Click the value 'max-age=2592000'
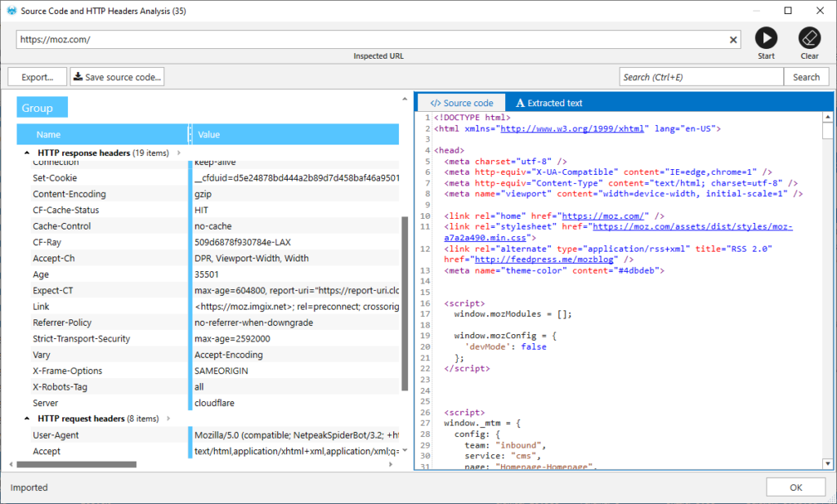This screenshot has width=837, height=504. [232, 338]
